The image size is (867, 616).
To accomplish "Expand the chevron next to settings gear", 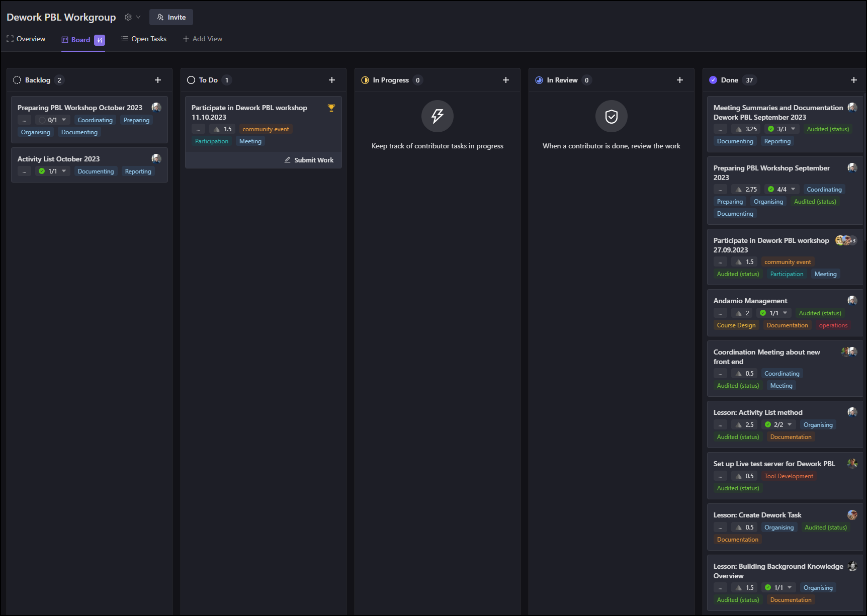I will point(138,17).
